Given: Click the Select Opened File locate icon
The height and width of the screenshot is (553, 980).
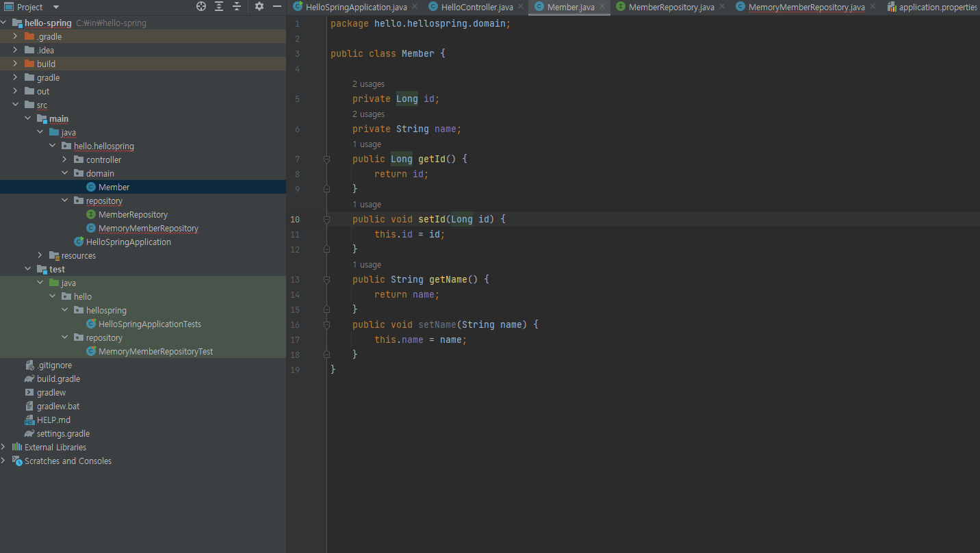Looking at the screenshot, I should [x=201, y=7].
